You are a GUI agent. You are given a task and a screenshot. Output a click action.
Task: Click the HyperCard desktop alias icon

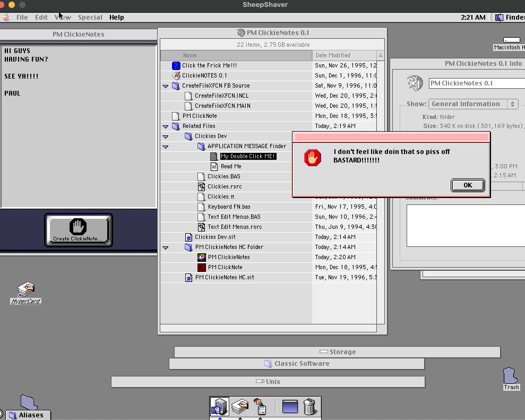(x=26, y=290)
